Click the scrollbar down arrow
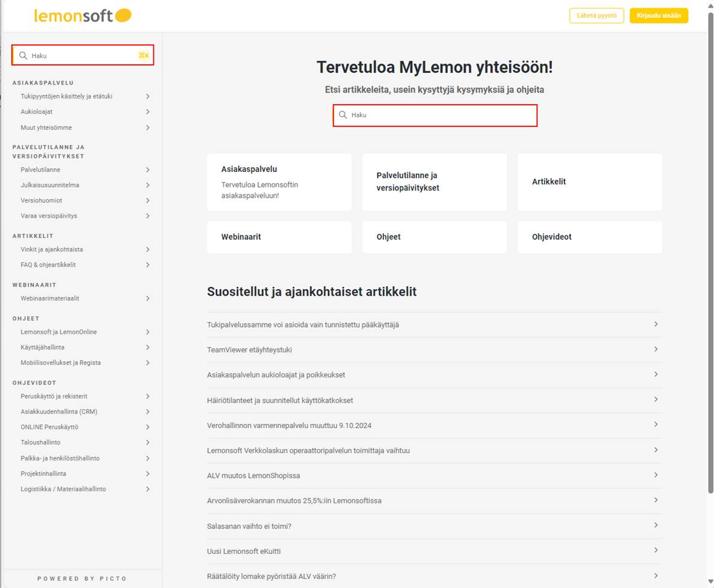The width and height of the screenshot is (714, 588). (710, 581)
